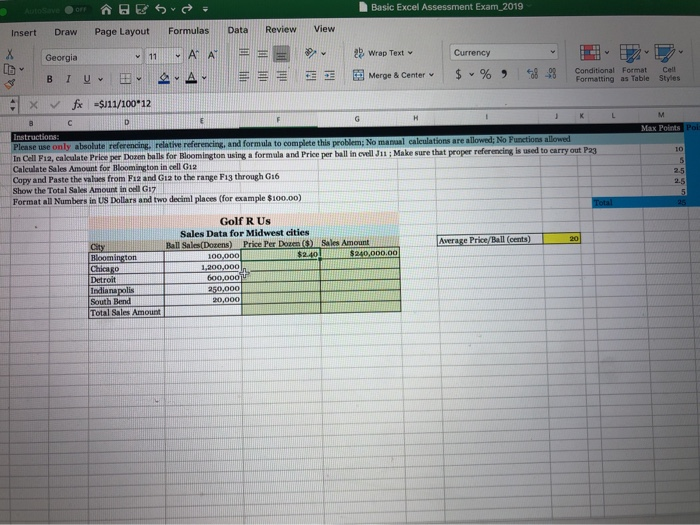
Task: Click the Percent Style icon
Action: pyautogui.click(x=485, y=74)
